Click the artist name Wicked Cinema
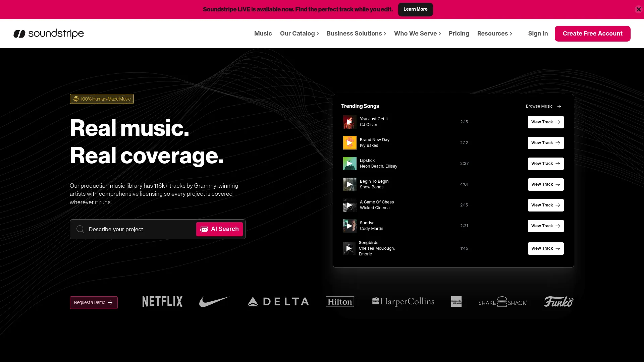 point(375,208)
